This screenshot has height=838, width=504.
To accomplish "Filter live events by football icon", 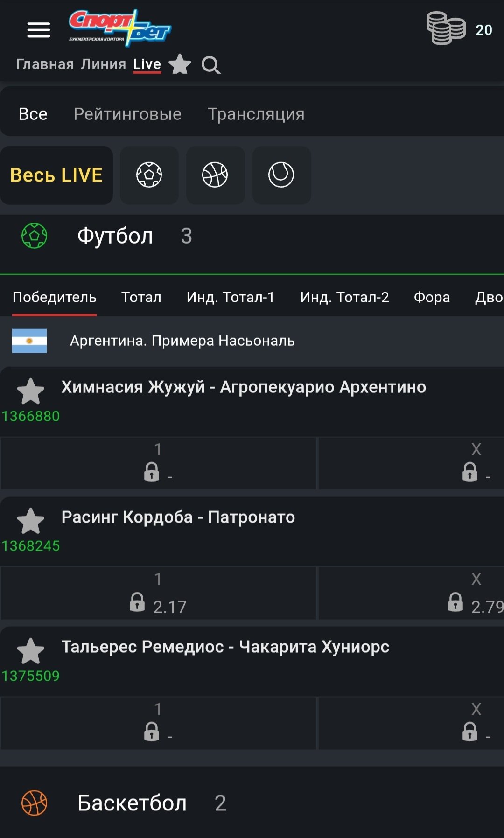I will pos(149,175).
